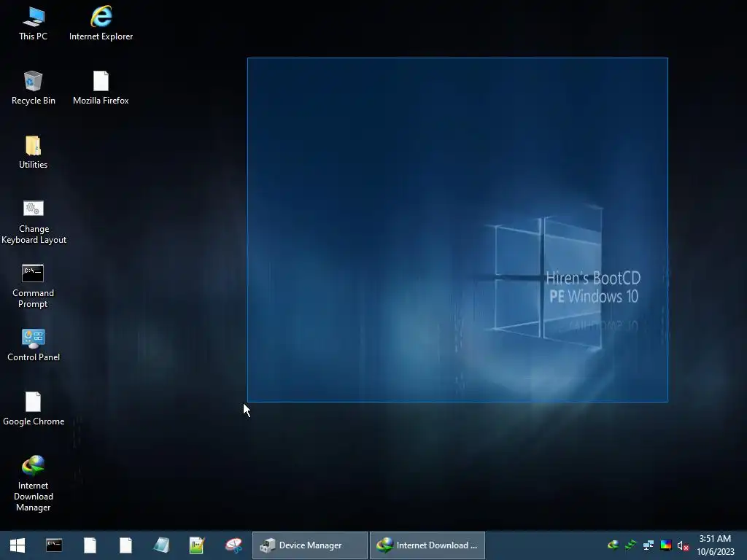Click the 'Recycle Bin' label text
Viewport: 747px width, 560px height.
point(34,101)
